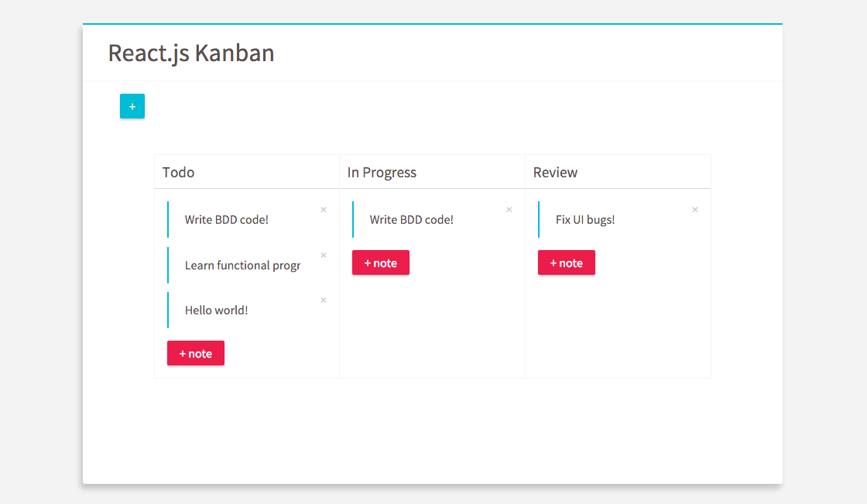Delete the 'Hello world!' note

324,300
